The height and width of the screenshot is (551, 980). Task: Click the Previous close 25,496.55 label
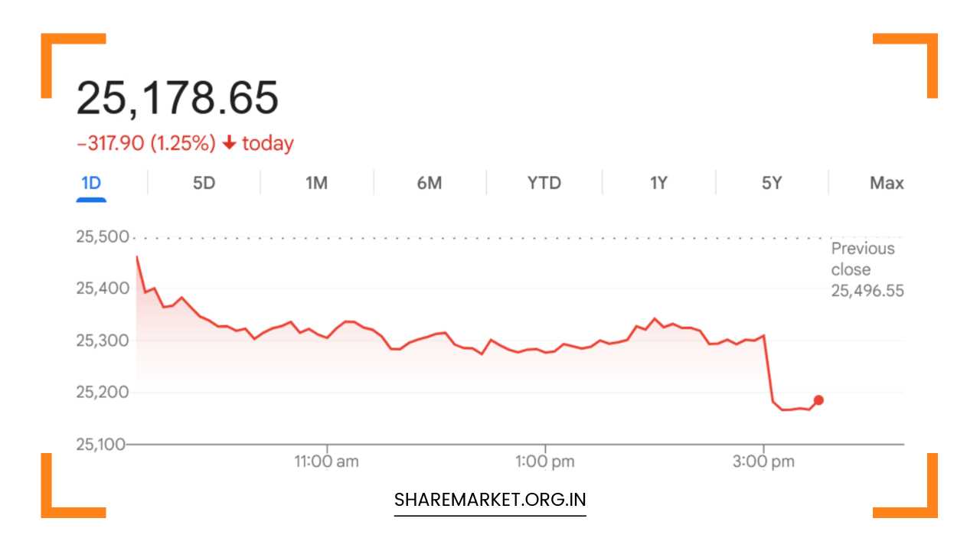(867, 269)
